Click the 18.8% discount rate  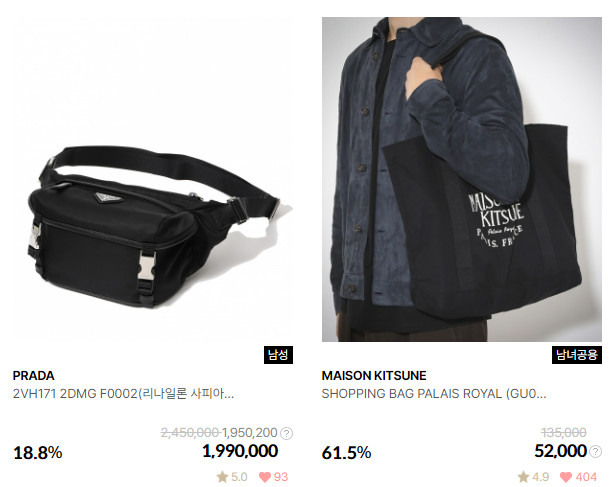point(38,453)
